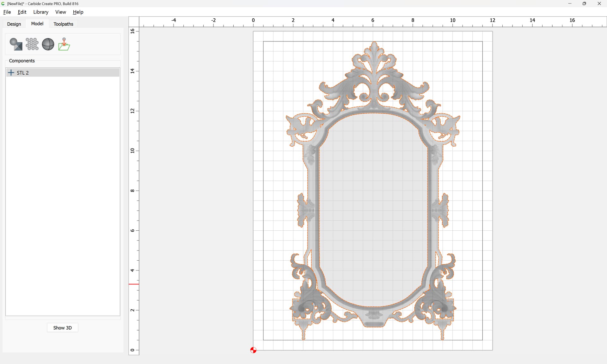Switch to the Toolpaths tab
The image size is (607, 364).
tap(64, 24)
